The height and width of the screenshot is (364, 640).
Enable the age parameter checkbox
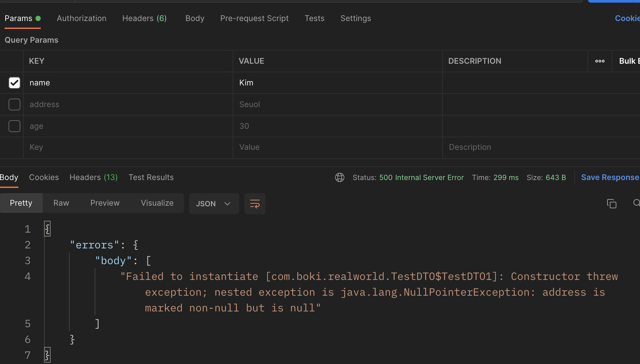(x=14, y=126)
